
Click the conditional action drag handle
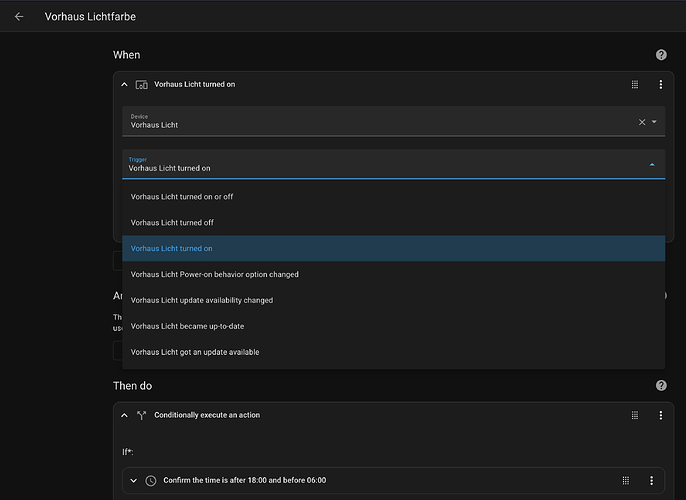635,415
